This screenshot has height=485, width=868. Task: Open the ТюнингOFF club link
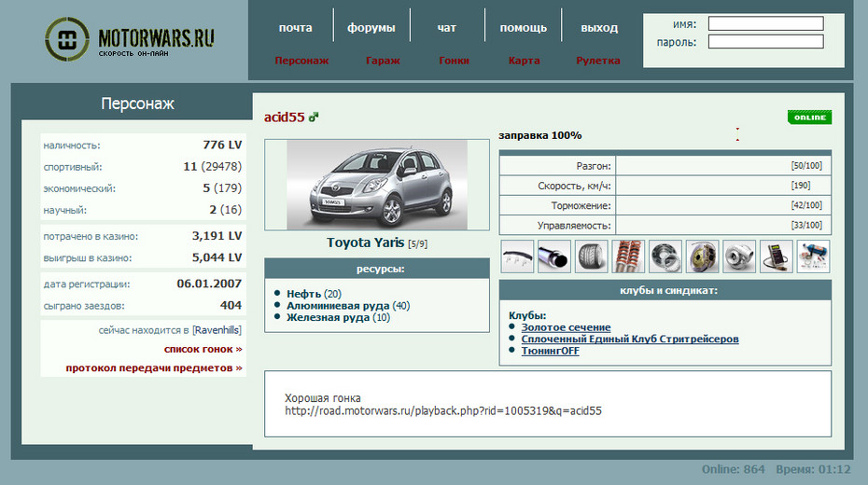point(551,351)
